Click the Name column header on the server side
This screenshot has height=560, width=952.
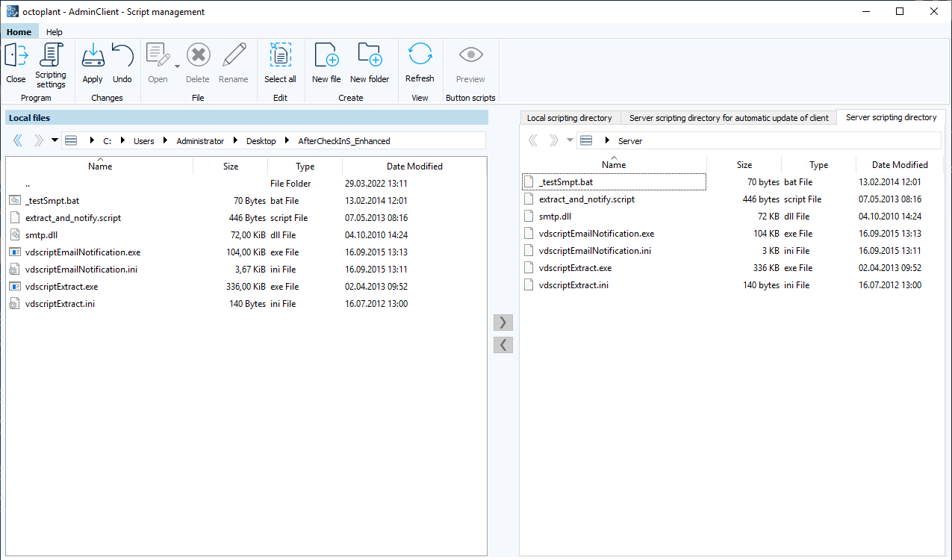click(613, 164)
